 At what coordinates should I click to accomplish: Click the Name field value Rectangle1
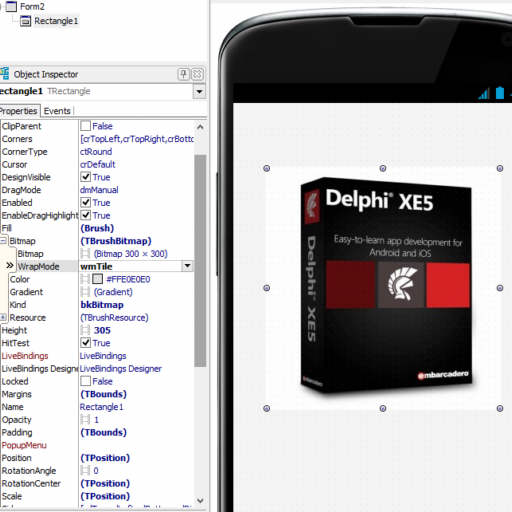pos(102,407)
